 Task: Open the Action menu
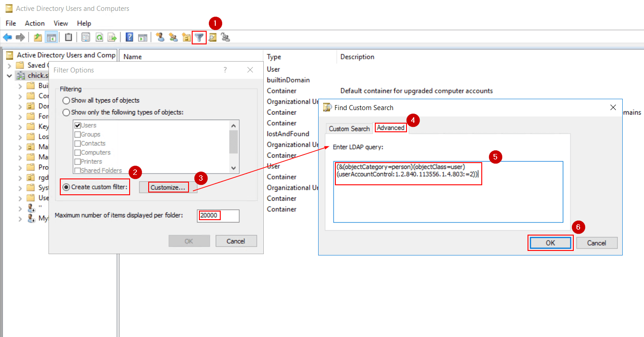[x=34, y=23]
